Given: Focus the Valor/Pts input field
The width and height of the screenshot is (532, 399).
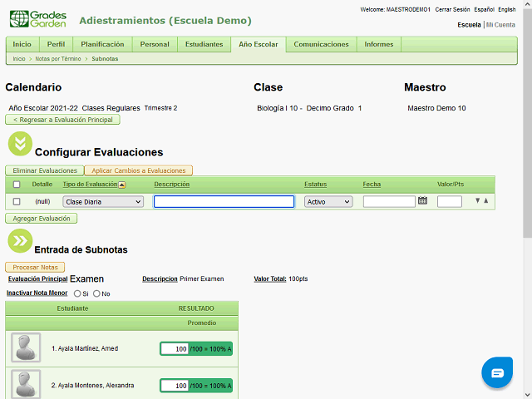Looking at the screenshot, I should pos(450,201).
